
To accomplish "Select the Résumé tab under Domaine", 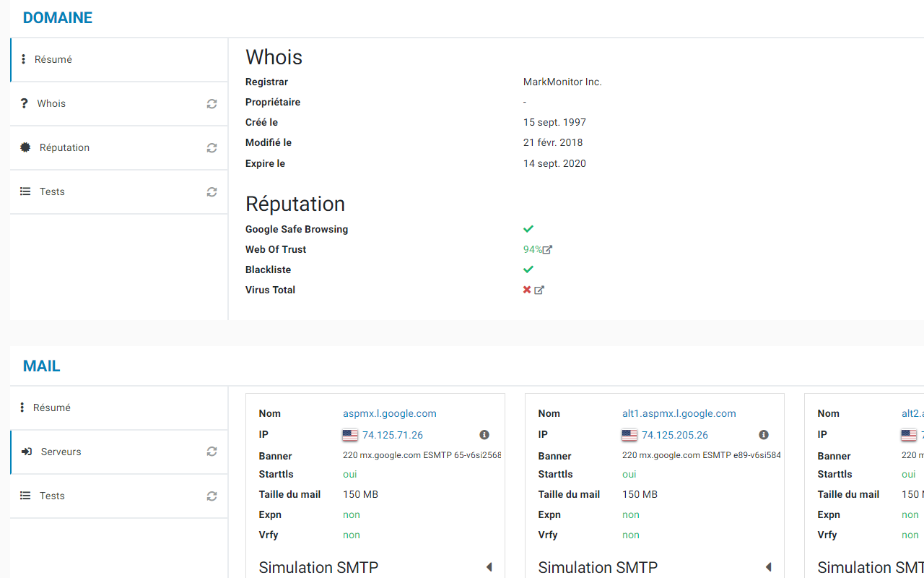I will click(53, 60).
